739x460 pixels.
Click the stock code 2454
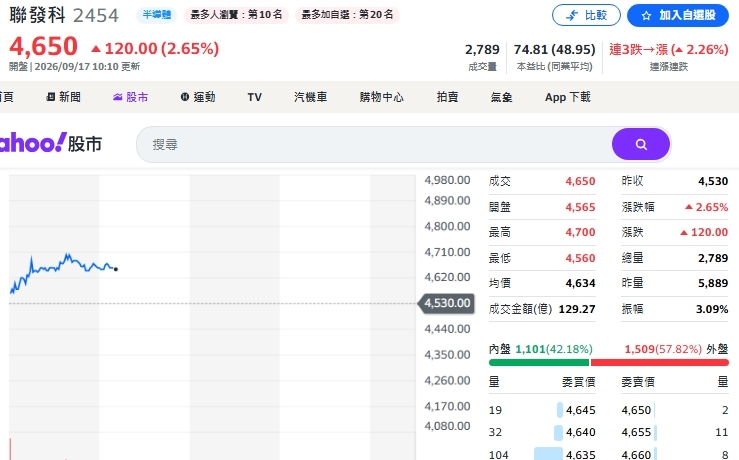click(96, 16)
